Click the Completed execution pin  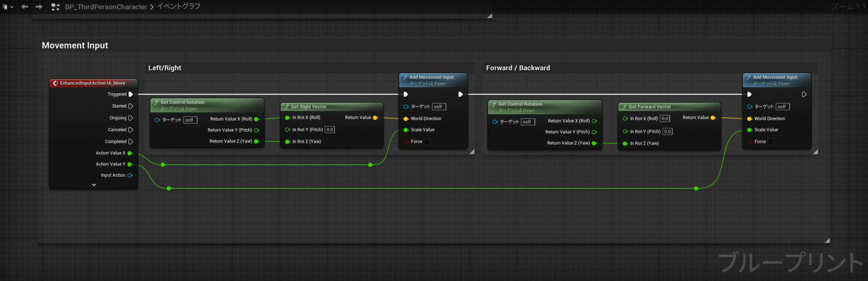point(131,142)
